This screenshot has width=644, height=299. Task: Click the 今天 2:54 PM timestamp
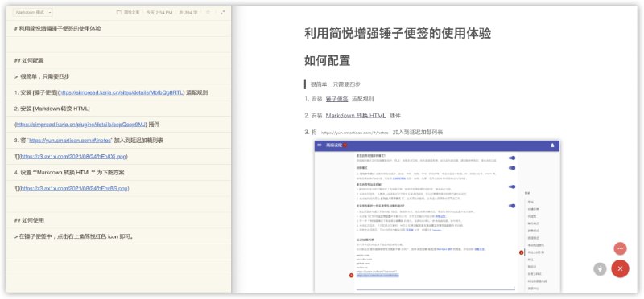(159, 12)
